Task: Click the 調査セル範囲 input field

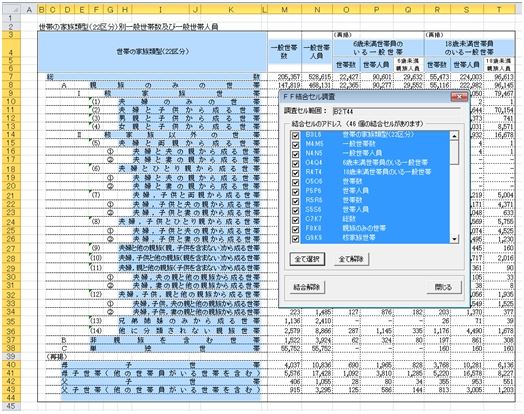Action: click(x=396, y=111)
